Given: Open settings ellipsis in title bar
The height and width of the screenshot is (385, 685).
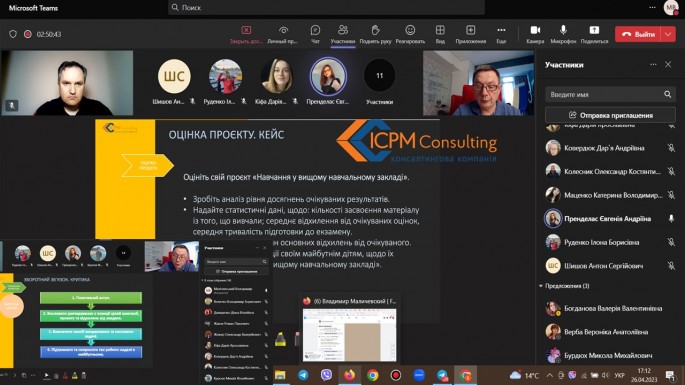Looking at the screenshot, I should pos(652,7).
